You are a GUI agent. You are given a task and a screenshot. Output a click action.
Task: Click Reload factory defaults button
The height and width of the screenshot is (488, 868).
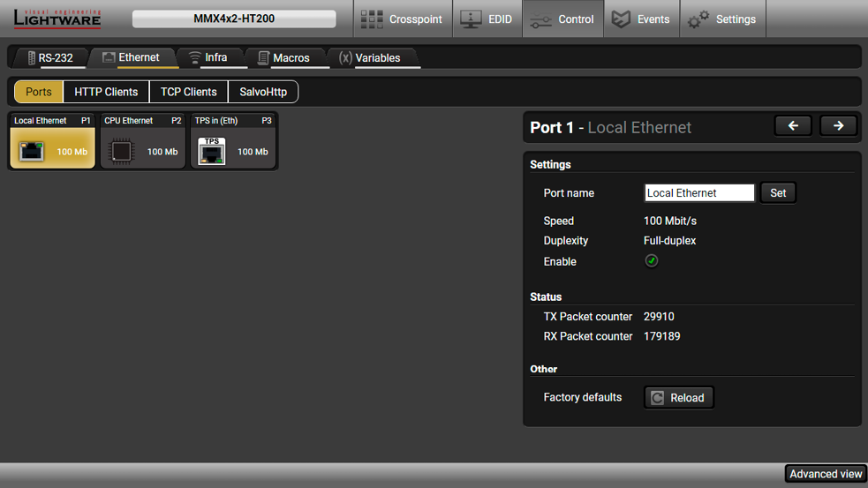(x=679, y=398)
